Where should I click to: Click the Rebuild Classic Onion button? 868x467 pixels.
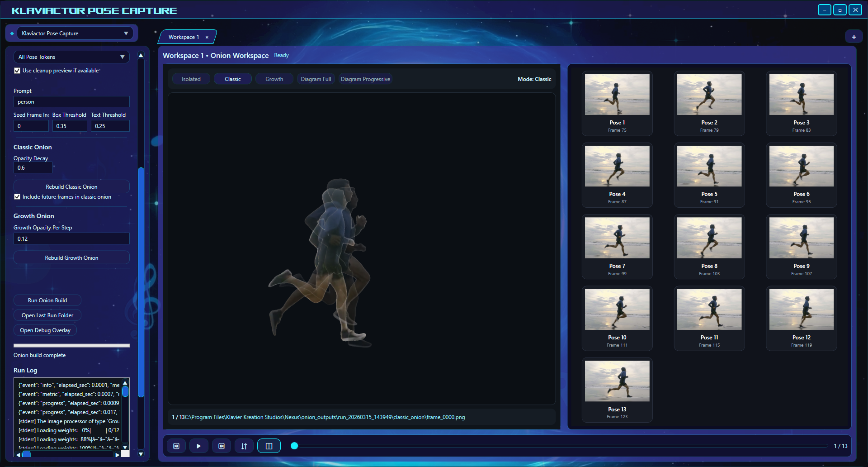(71, 187)
